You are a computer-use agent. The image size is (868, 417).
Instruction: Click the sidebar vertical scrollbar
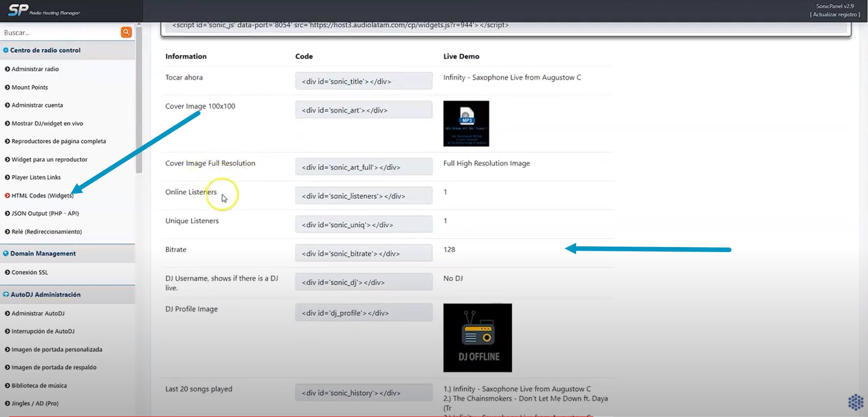click(x=139, y=100)
